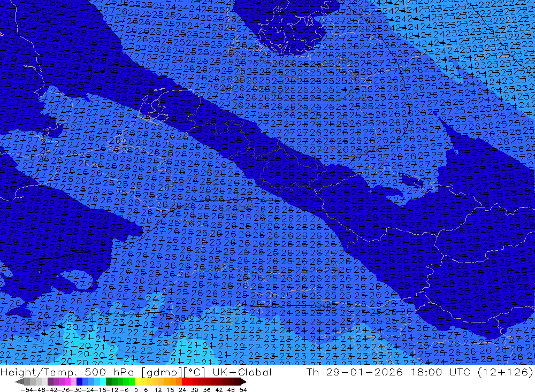Pick the bright red swatch at 24
This screenshot has height=392, width=535.
[x=185, y=381]
